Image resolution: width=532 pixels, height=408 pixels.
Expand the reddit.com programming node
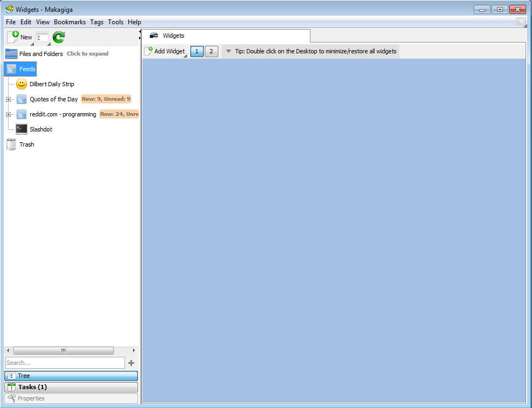(8, 115)
